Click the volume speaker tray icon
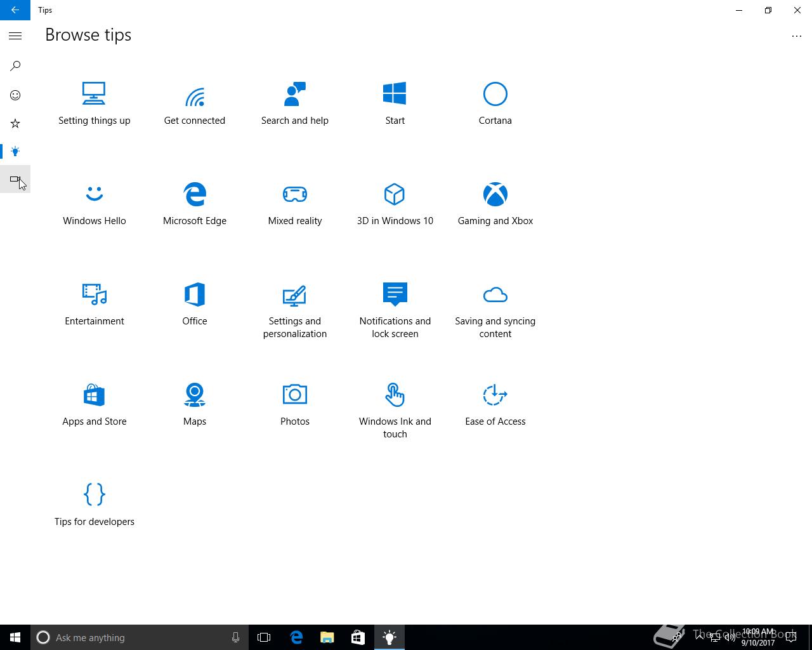 pos(730,637)
